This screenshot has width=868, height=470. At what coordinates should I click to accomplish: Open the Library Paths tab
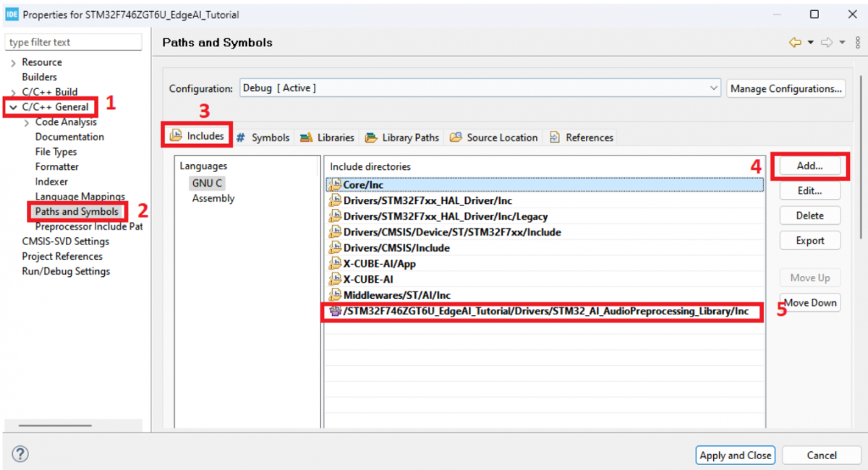(x=402, y=137)
